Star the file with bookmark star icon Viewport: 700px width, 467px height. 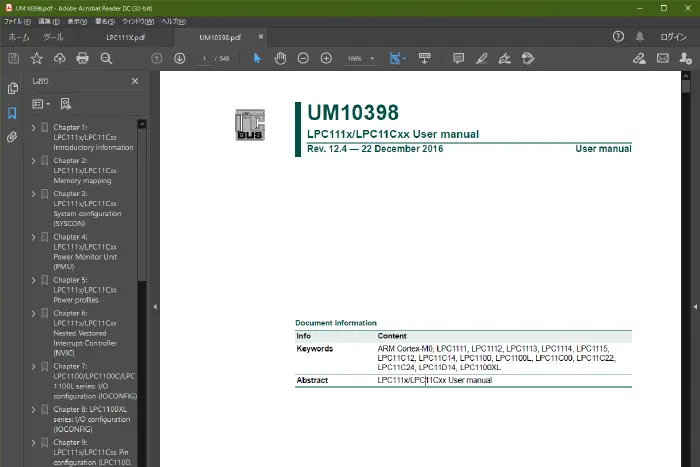tap(37, 59)
